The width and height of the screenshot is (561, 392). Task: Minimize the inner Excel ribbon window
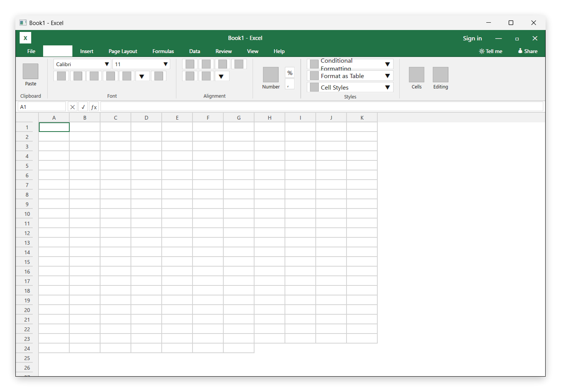[x=499, y=38]
